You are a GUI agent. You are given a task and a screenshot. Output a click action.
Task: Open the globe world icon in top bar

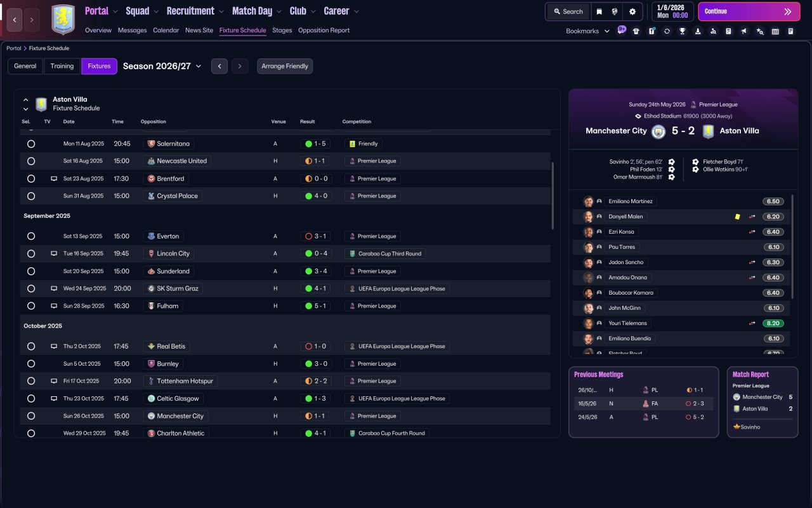click(615, 11)
